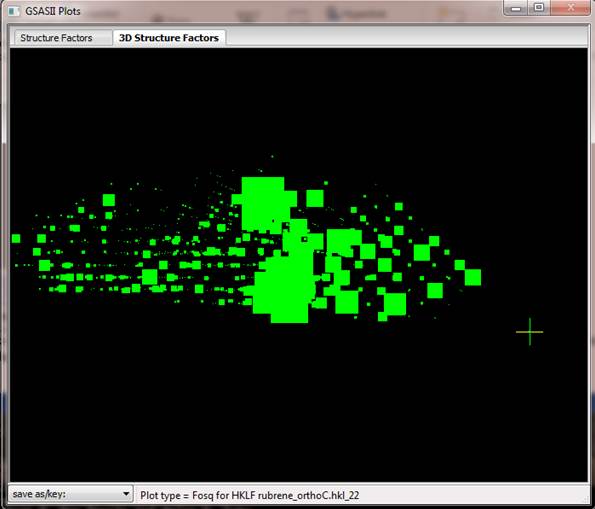Click the save as/key combo box label

point(39,494)
